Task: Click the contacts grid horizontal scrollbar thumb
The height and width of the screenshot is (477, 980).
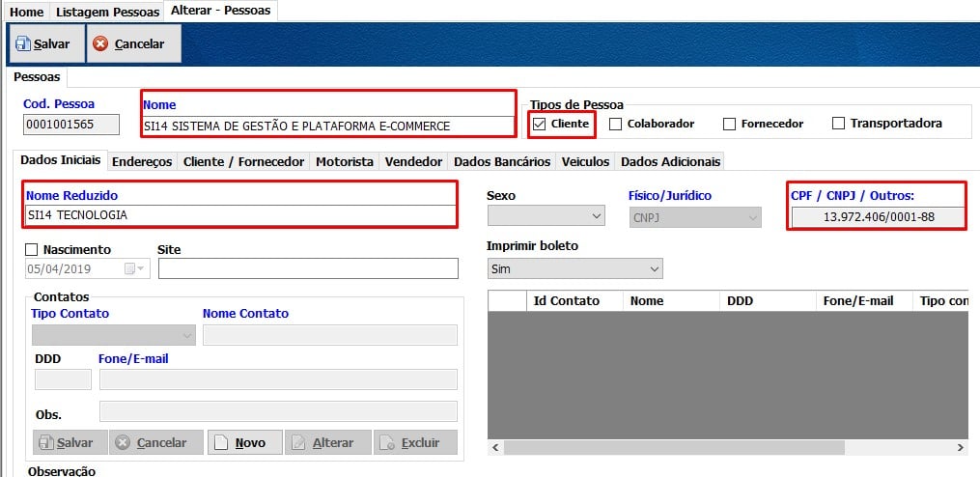Action: (x=674, y=448)
